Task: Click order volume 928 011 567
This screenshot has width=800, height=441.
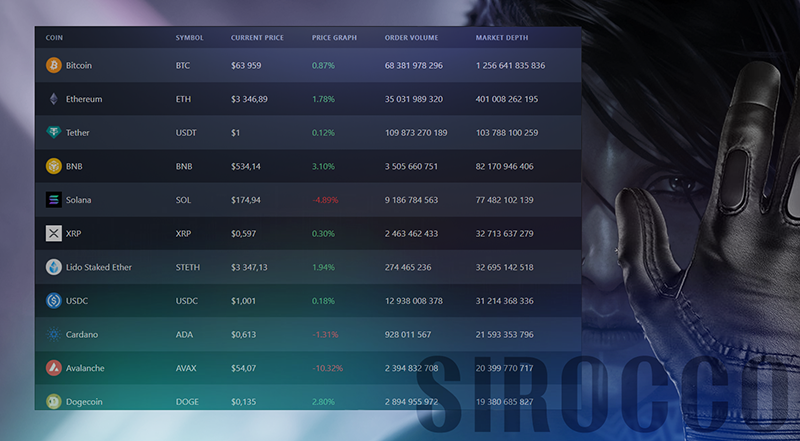Action: tap(408, 335)
